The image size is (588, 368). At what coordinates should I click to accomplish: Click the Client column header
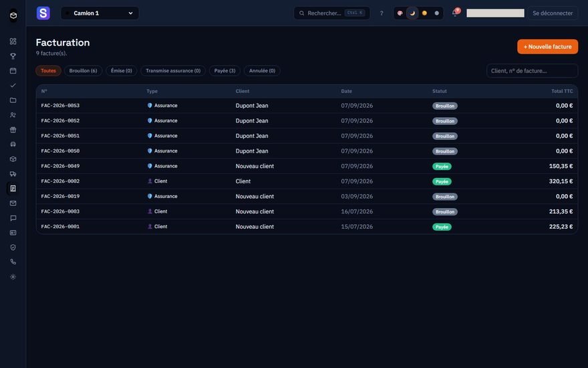point(243,91)
